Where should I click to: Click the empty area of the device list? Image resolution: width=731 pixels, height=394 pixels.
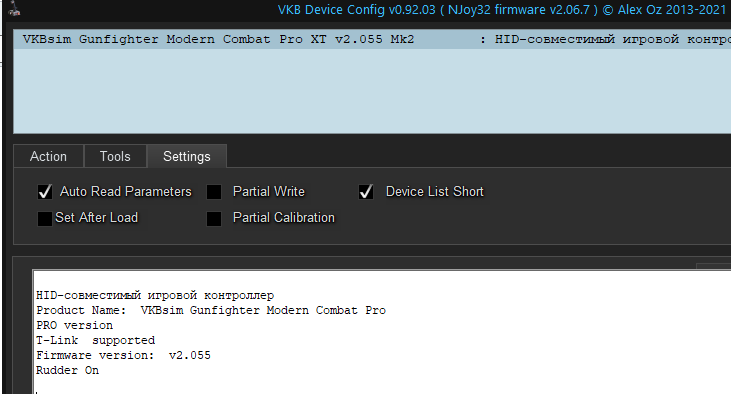tap(372, 91)
